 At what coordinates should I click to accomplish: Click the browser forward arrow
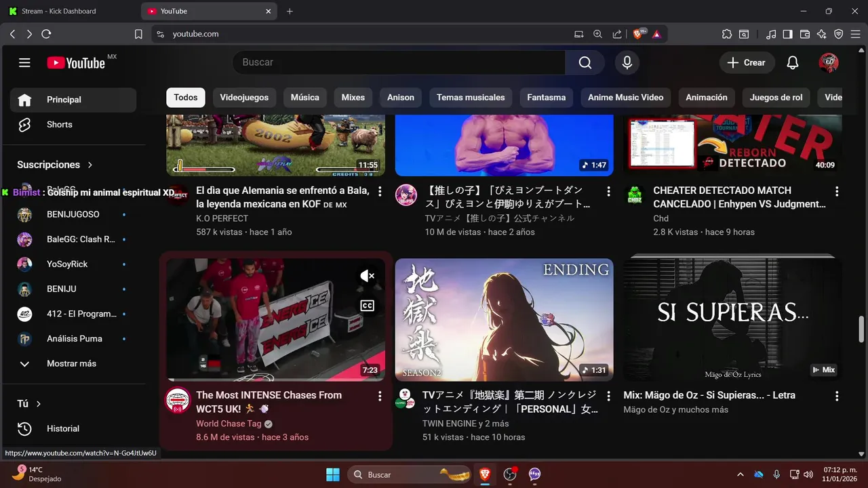29,34
